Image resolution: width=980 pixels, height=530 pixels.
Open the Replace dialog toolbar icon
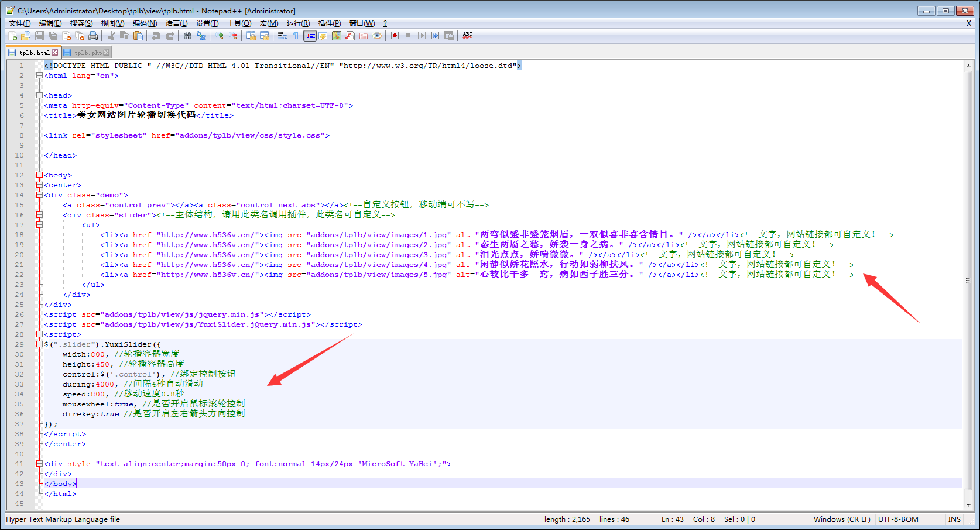[201, 36]
